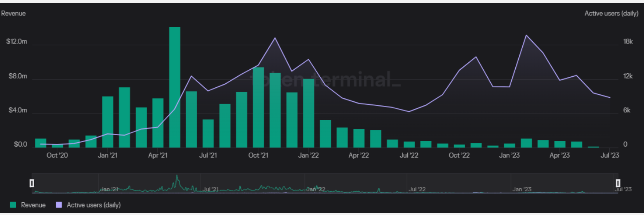Grab the left range slider handle
This screenshot has width=644, height=215.
(x=32, y=183)
